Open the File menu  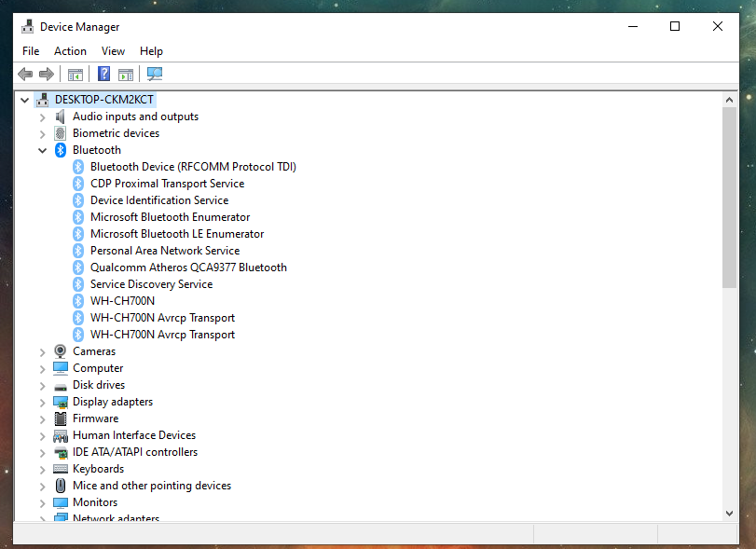(x=31, y=51)
